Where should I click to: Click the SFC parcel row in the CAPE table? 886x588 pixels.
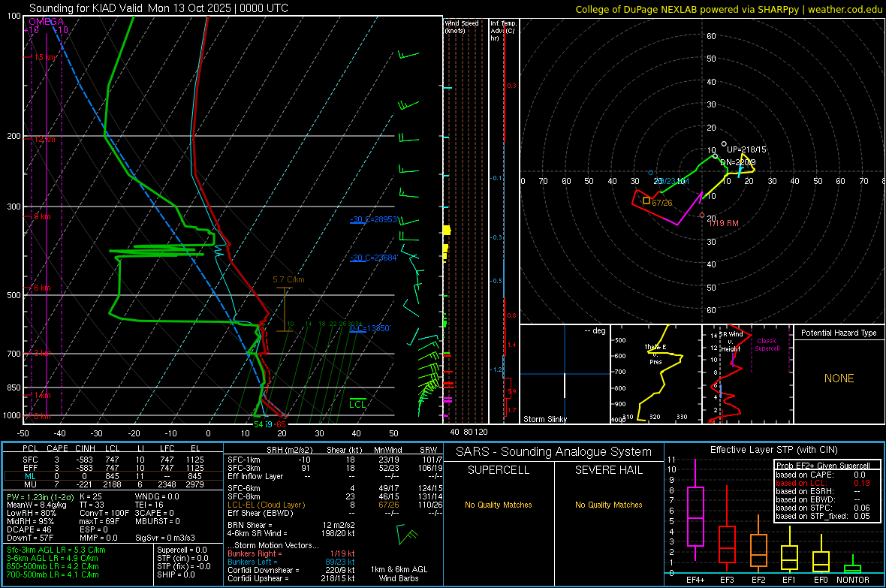pos(113,460)
